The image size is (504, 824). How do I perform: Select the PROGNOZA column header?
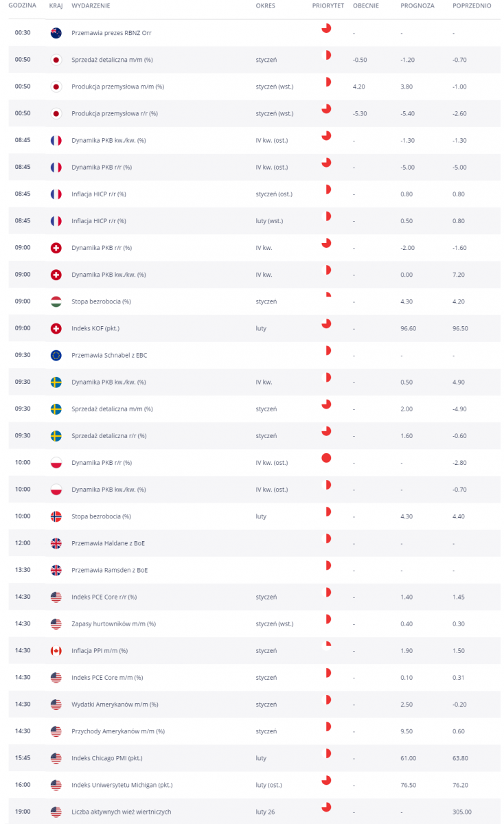(x=417, y=5)
